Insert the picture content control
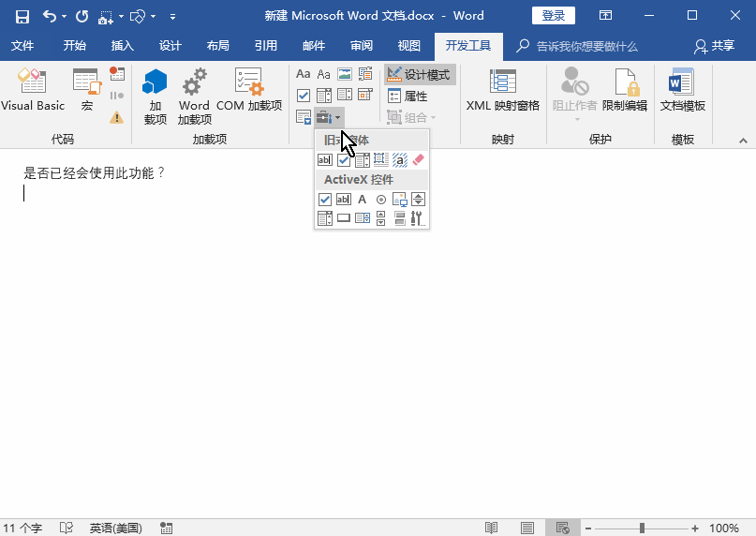This screenshot has height=536, width=756. point(344,74)
